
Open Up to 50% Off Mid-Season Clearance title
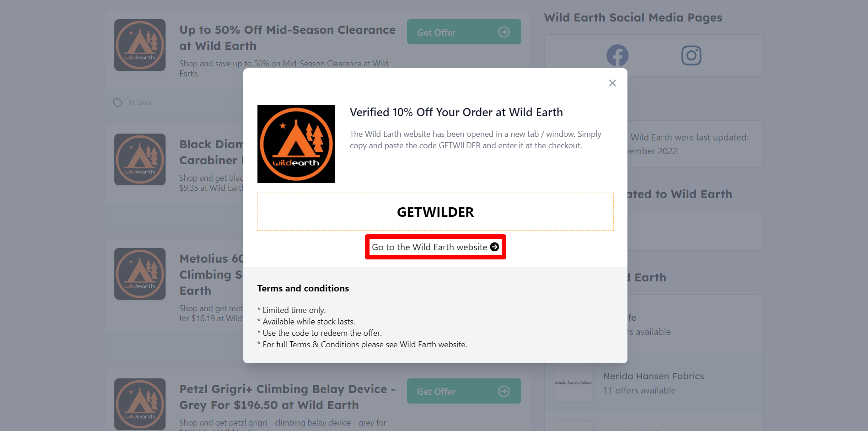[x=288, y=38]
